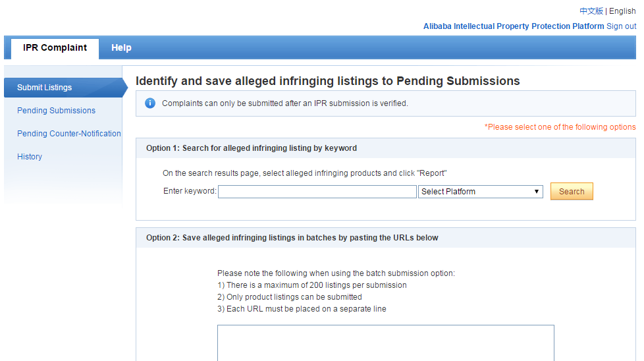Viewport: 644px width, 361px height.
Task: Focus the Enter keyword text field
Action: (x=317, y=192)
